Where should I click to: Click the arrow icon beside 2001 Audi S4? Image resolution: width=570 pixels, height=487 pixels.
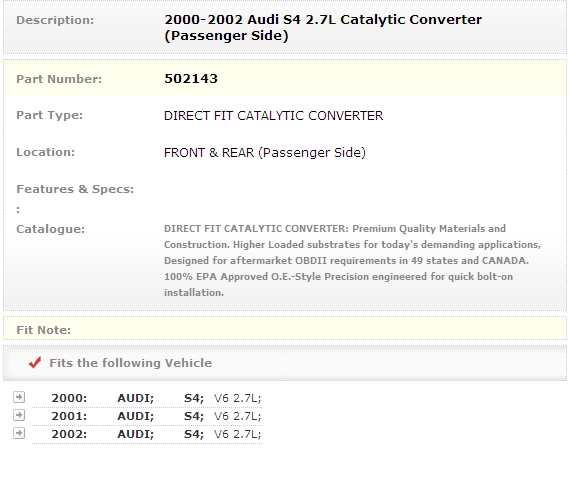point(19,415)
